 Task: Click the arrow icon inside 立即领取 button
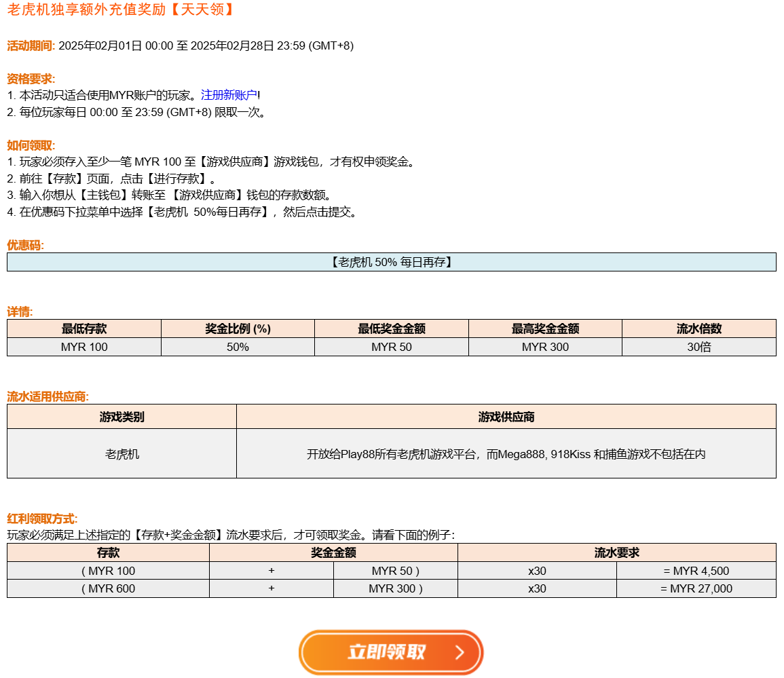coord(460,653)
